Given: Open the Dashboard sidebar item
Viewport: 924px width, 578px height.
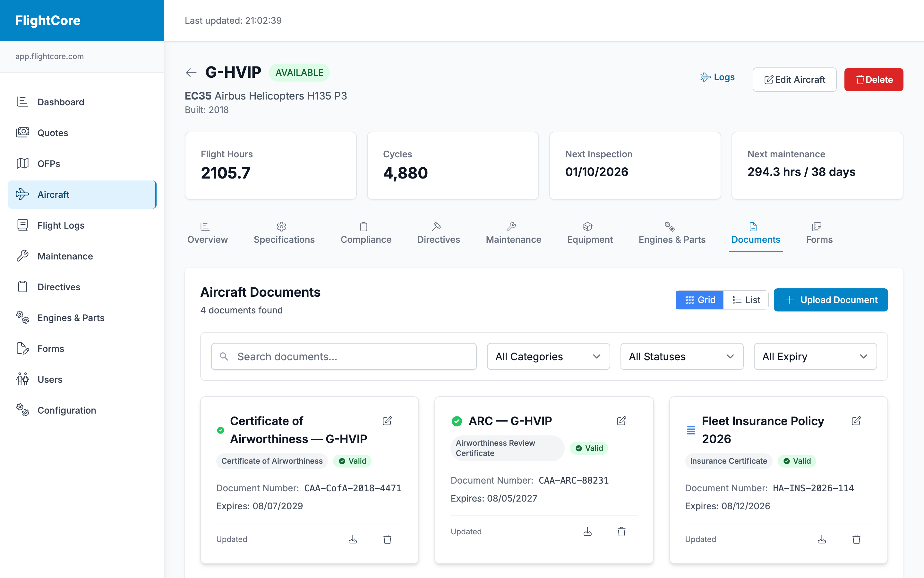Looking at the screenshot, I should coord(82,102).
